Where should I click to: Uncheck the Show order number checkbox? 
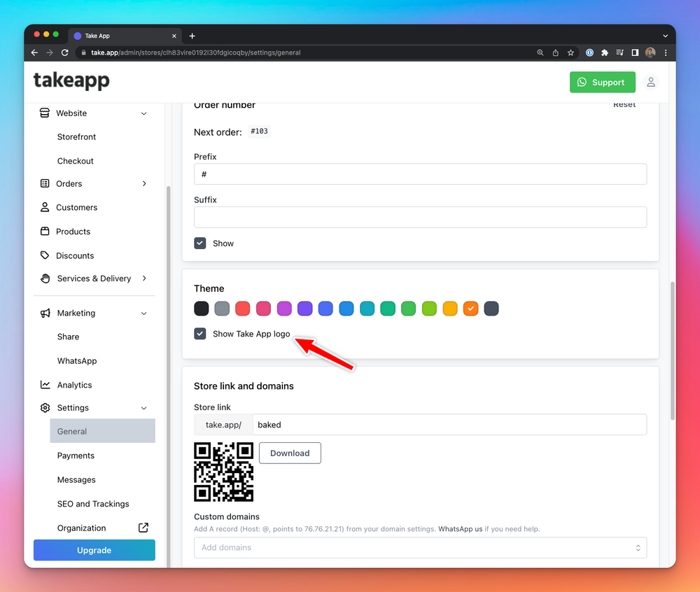click(x=200, y=243)
